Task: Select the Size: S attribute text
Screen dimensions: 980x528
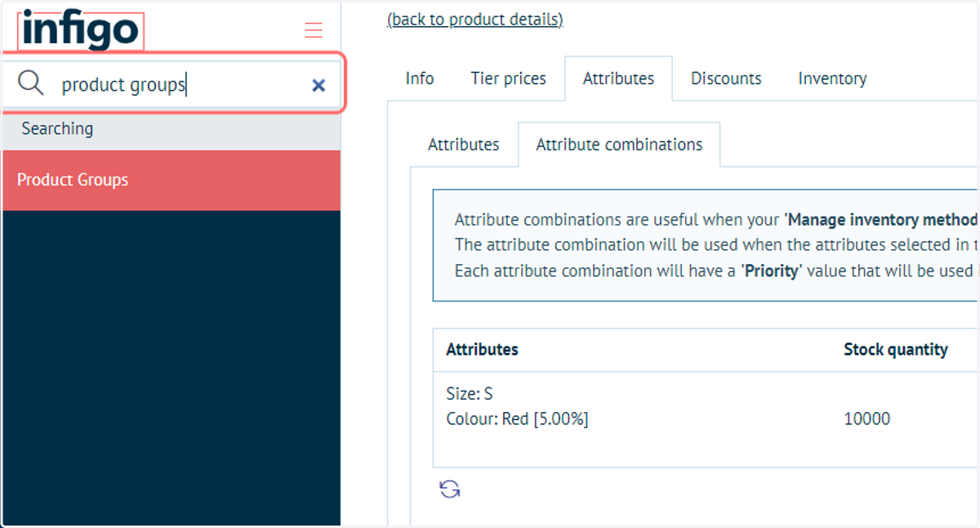Action: (x=470, y=394)
